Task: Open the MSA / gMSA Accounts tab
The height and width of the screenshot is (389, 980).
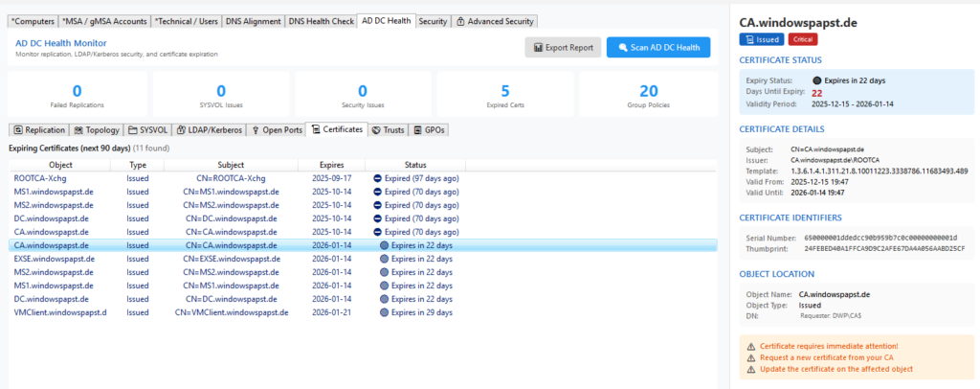Action: 104,21
